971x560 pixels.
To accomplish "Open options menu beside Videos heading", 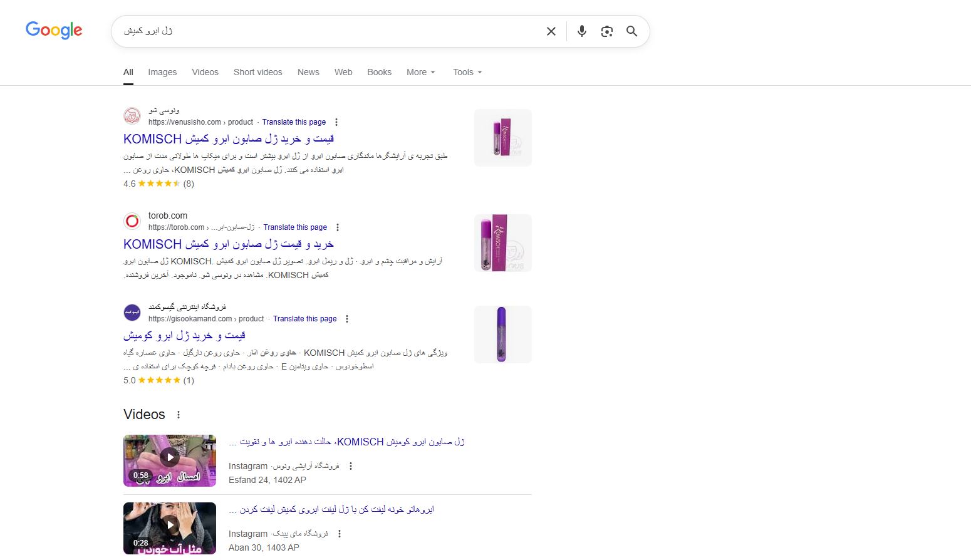I will [179, 415].
